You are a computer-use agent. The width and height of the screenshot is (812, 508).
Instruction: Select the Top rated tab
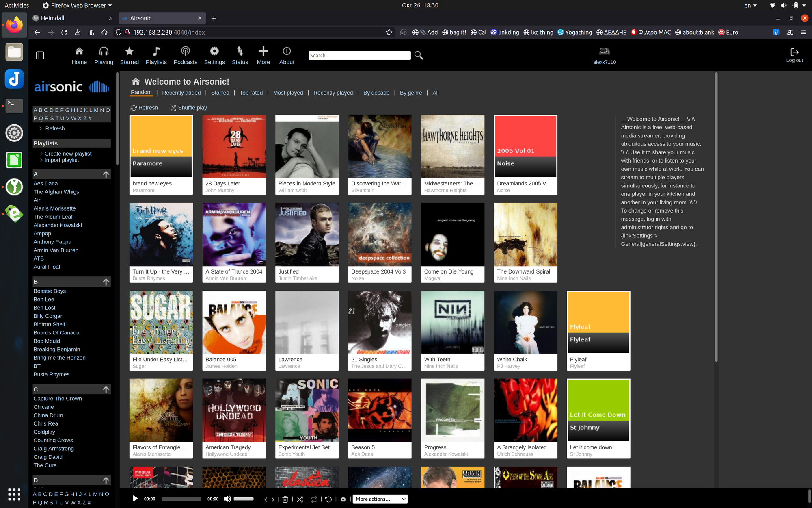point(251,93)
